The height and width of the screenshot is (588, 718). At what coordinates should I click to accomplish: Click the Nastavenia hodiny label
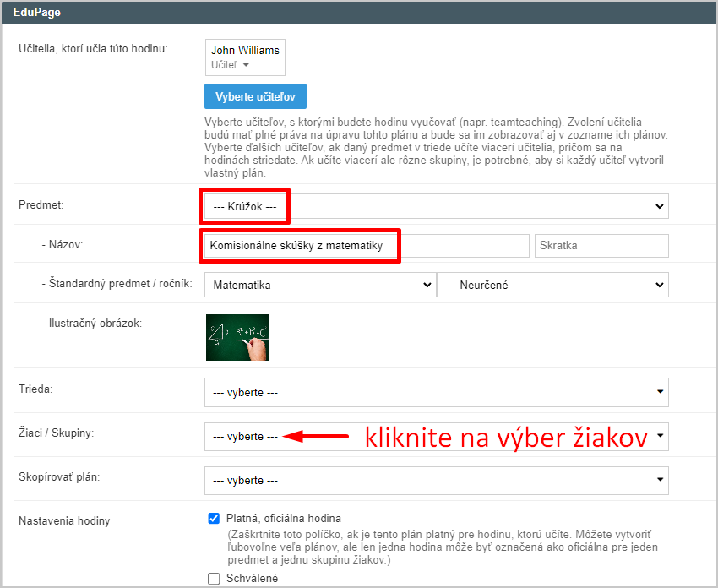coord(64,520)
